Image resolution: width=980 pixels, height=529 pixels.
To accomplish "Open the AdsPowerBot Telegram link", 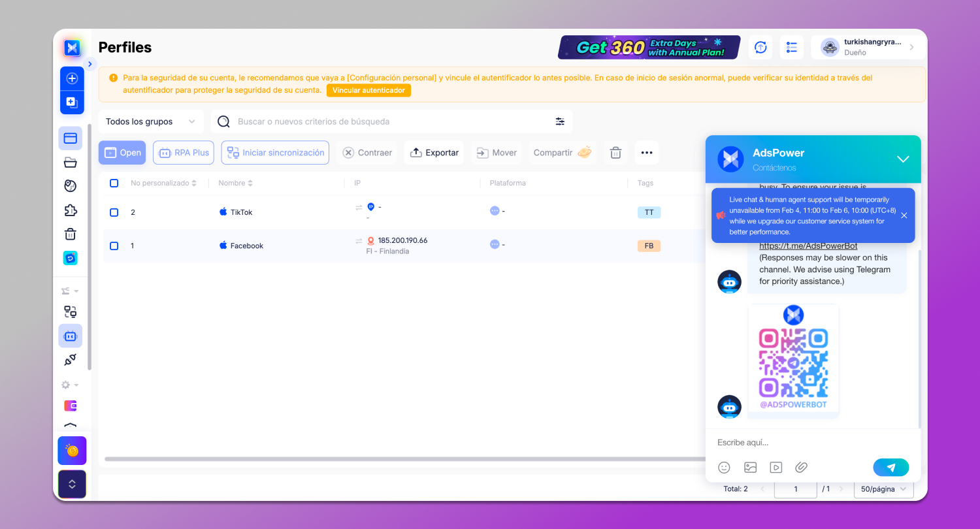I will (x=808, y=246).
